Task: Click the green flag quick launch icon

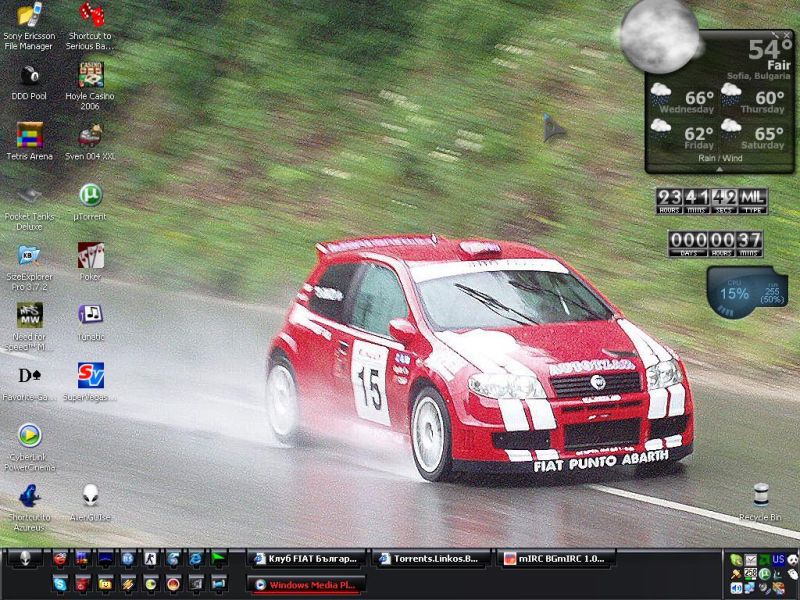Action: coord(218,558)
